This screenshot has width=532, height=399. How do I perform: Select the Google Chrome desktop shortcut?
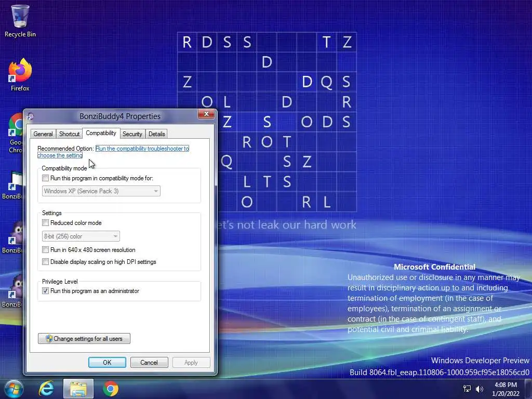tap(16, 133)
